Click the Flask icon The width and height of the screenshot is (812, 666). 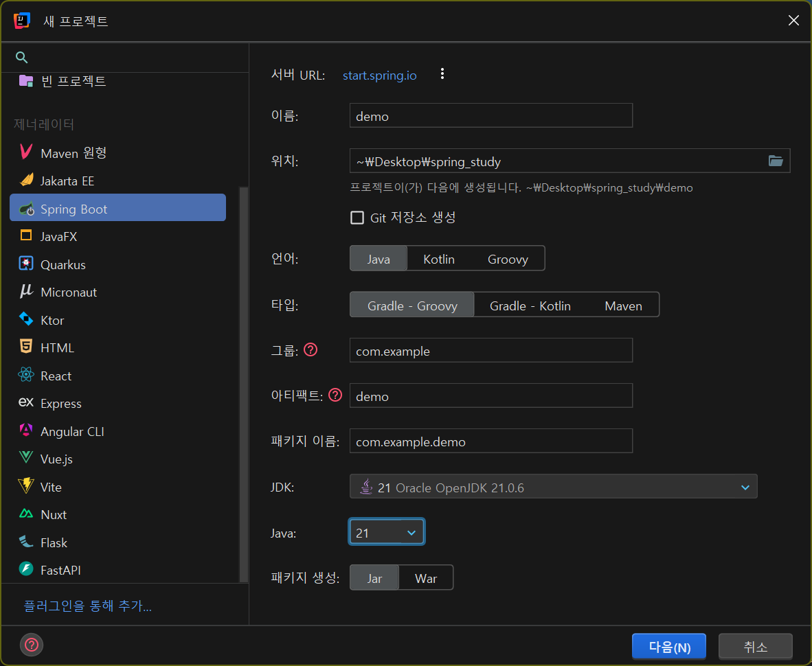tap(26, 541)
